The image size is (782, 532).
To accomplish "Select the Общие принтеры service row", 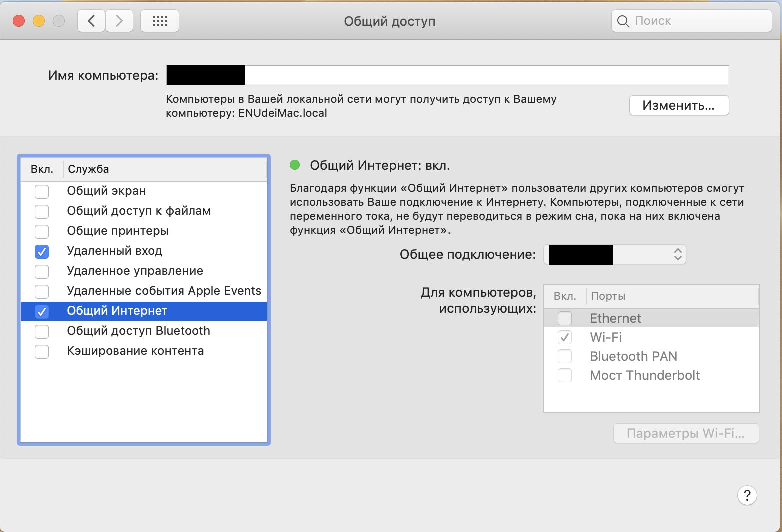I will pyautogui.click(x=144, y=231).
